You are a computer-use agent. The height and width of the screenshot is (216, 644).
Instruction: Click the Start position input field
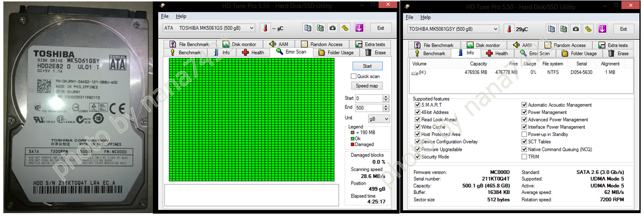tap(369, 98)
